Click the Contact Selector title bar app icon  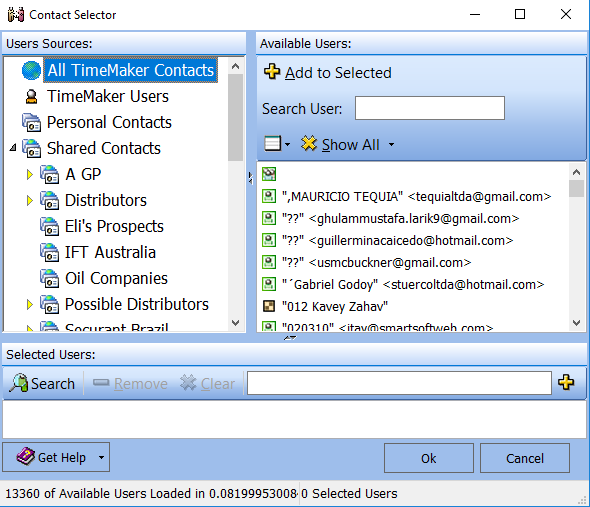(15, 15)
